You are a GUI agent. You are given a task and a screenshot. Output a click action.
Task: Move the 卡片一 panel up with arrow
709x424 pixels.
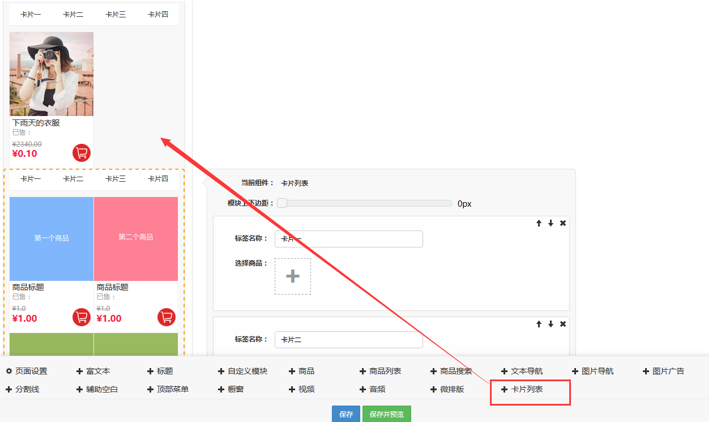point(539,223)
